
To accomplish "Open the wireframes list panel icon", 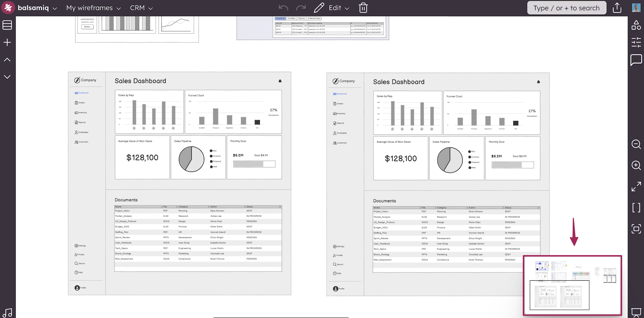I will [7, 25].
